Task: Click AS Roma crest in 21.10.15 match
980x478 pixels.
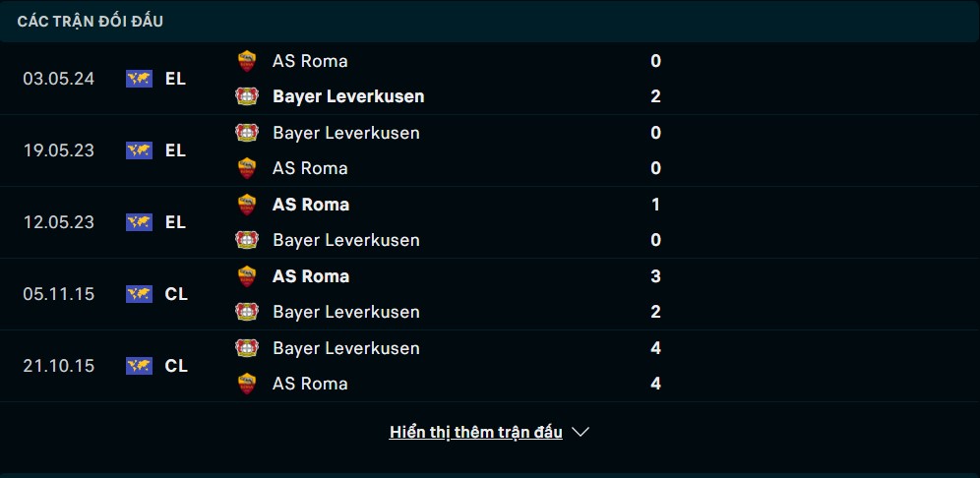Action: click(247, 384)
